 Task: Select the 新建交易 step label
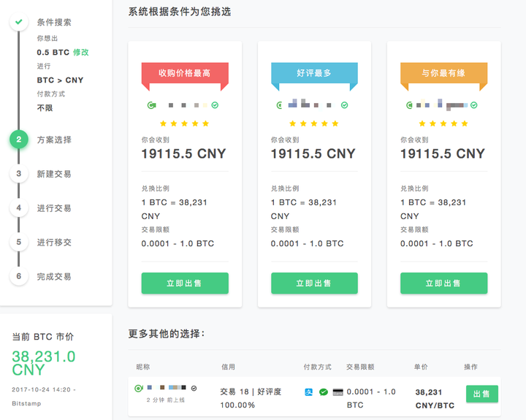pos(54,174)
